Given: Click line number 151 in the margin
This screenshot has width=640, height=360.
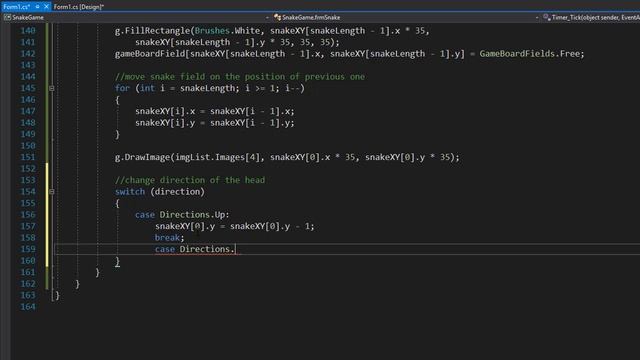Looking at the screenshot, I should (x=28, y=157).
